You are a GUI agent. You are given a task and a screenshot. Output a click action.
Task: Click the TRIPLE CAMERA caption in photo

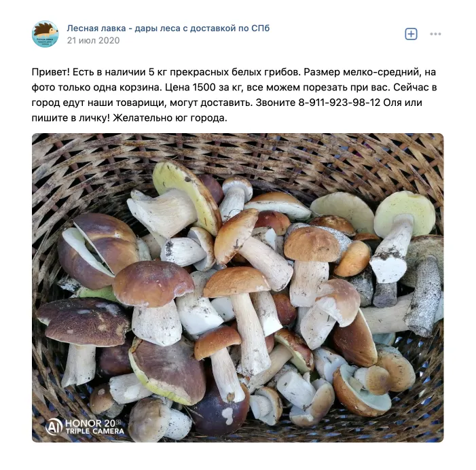pos(94,431)
